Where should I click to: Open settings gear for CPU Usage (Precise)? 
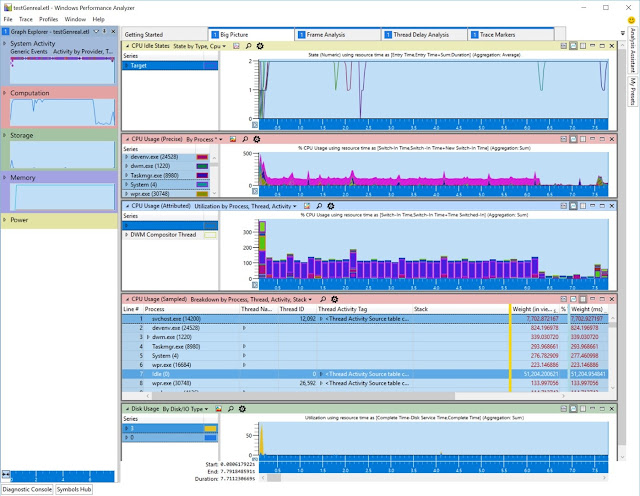click(x=257, y=139)
